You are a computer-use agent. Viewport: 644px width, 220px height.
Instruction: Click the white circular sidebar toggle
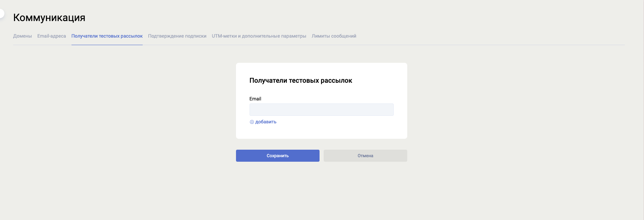[1, 14]
